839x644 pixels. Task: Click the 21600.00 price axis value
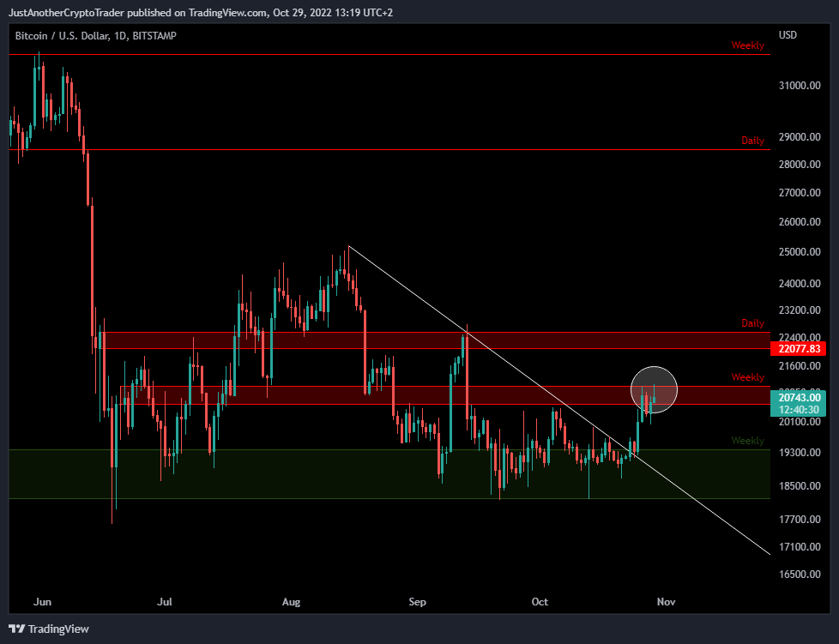800,366
